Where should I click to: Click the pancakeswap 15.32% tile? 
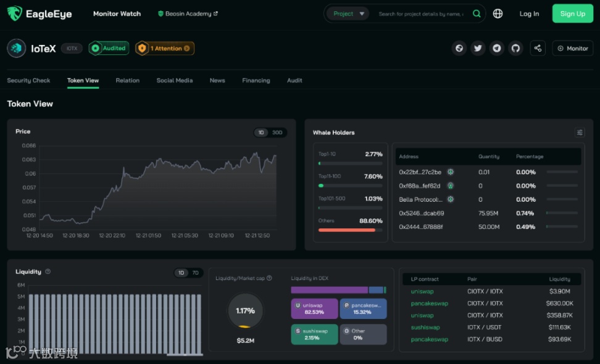pos(363,308)
